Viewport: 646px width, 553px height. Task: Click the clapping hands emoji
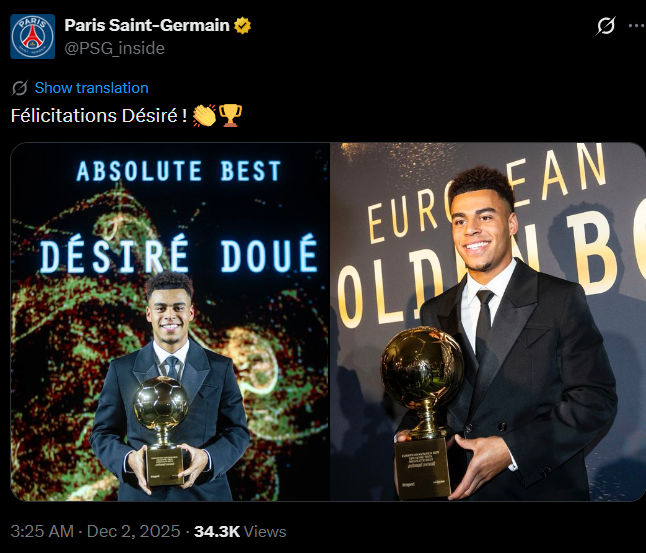click(x=204, y=116)
